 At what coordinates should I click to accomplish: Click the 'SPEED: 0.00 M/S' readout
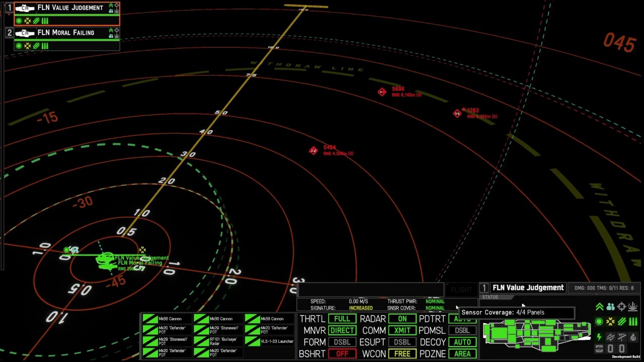(339, 301)
